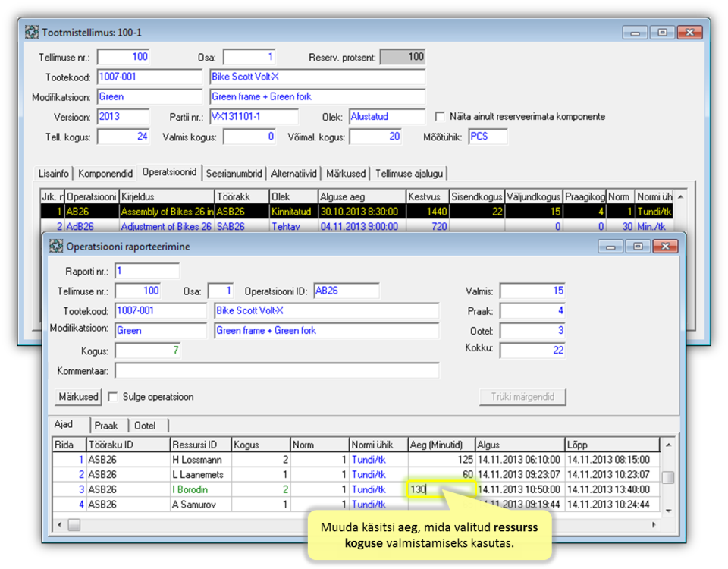
Task: Select the H Lossmann resource row
Action: coord(356,460)
